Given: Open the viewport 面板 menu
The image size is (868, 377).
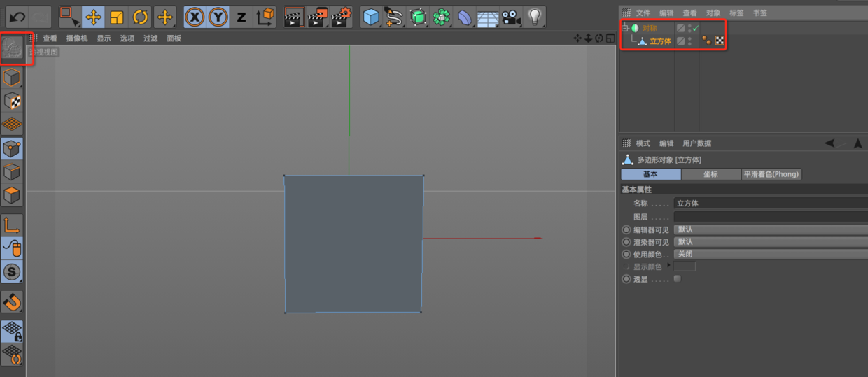Looking at the screenshot, I should pos(174,38).
